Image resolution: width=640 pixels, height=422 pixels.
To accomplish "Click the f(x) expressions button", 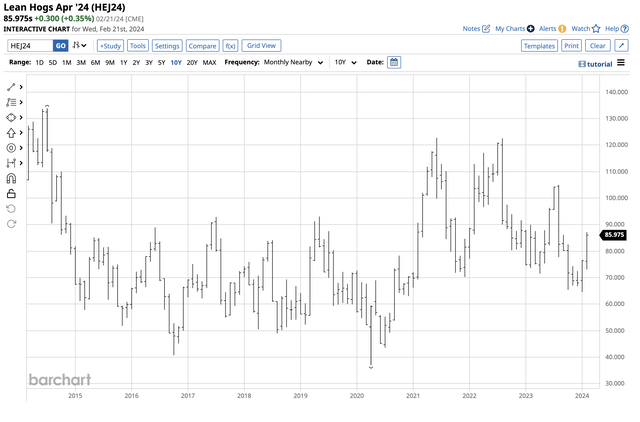I will coord(230,46).
